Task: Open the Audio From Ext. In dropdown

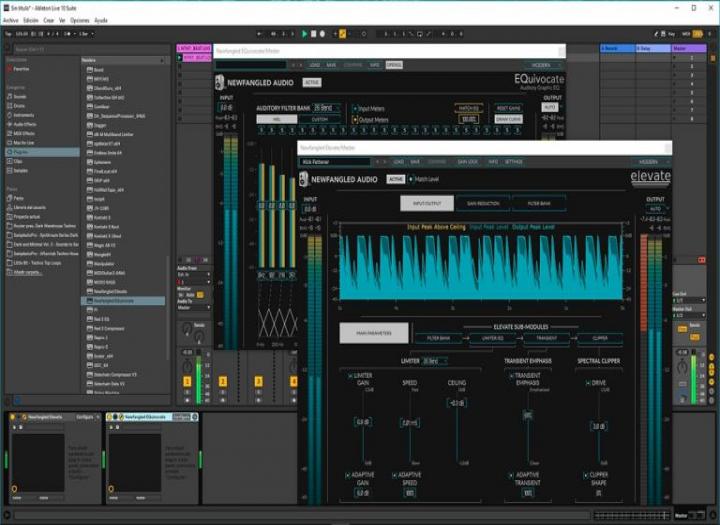Action: 194,275
